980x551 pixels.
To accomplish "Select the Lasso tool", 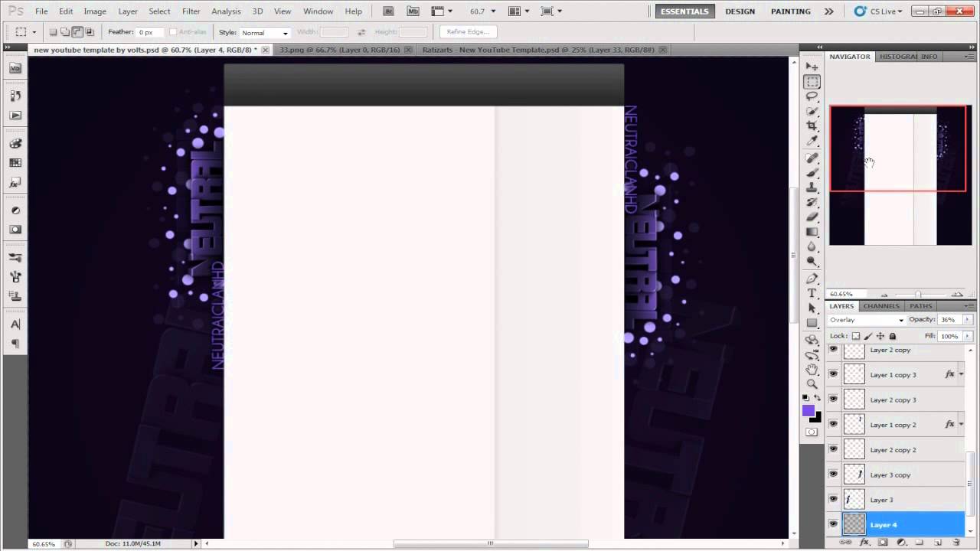I will pos(812,96).
